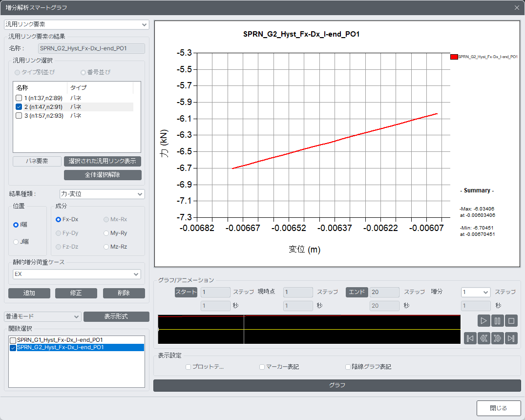Click the 名称 field SPRN_G2_Hyst_Fx-Dx_I-end_PO1
This screenshot has width=525, height=420.
(x=91, y=48)
